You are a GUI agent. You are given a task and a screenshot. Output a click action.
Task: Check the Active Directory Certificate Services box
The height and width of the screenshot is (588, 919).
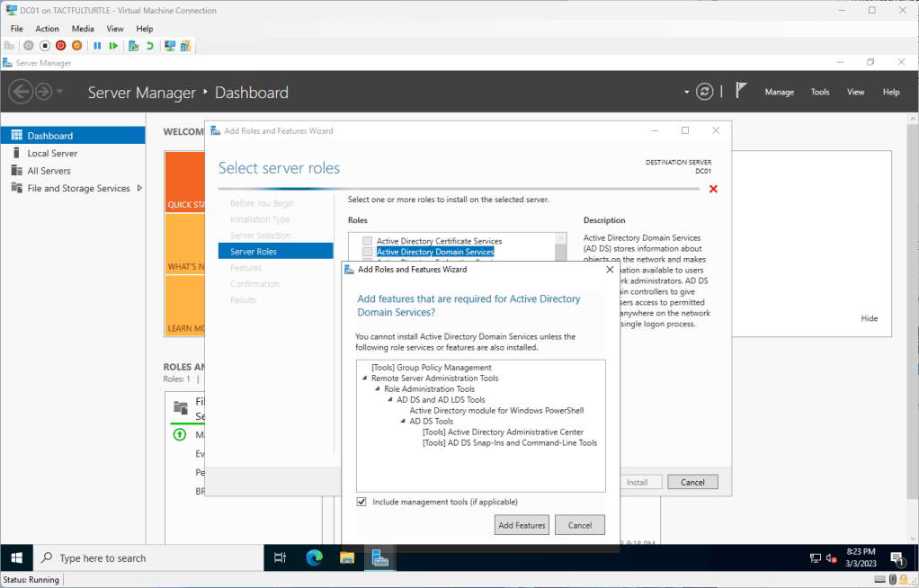(367, 241)
